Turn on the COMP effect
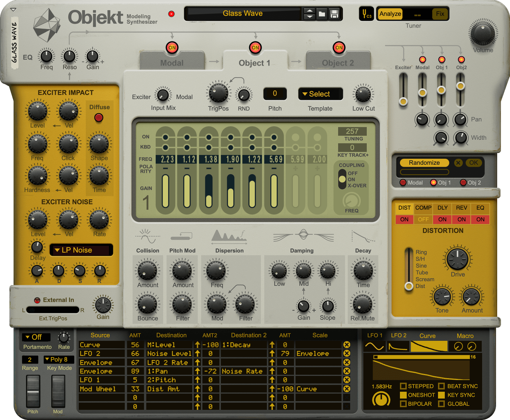The image size is (510, 420). (x=423, y=219)
